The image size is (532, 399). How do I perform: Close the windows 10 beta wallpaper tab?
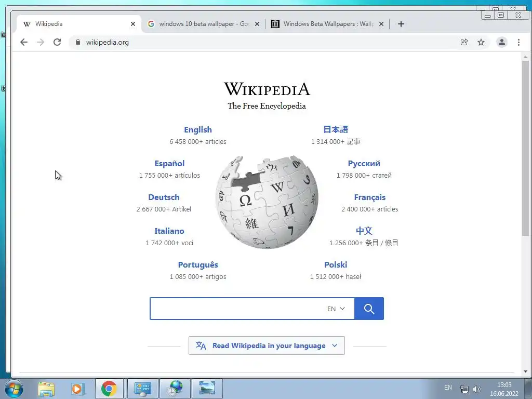(257, 24)
